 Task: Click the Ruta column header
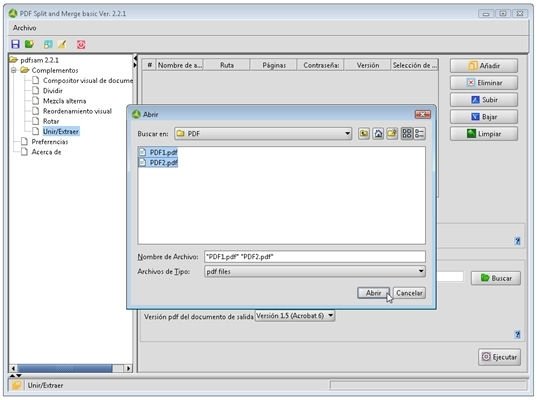(x=227, y=65)
